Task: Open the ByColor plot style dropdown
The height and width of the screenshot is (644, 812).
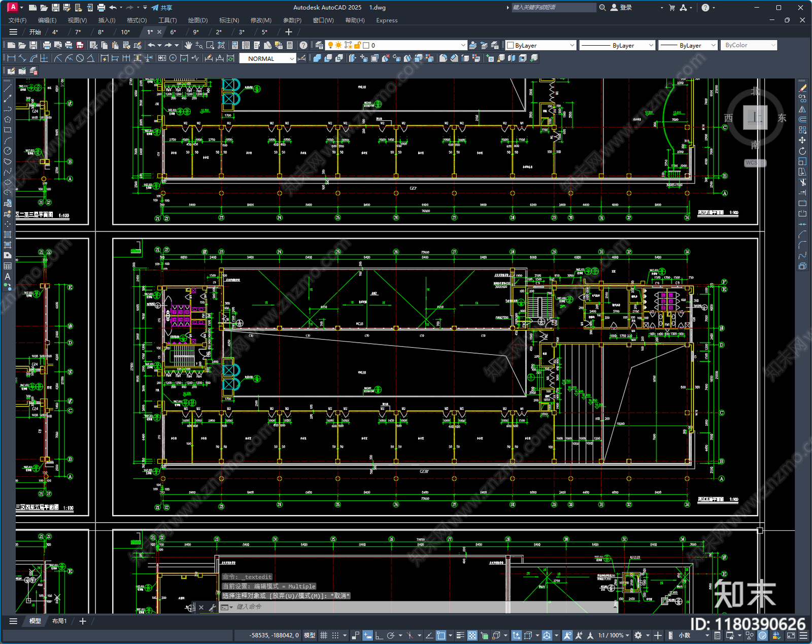Action: tap(749, 45)
